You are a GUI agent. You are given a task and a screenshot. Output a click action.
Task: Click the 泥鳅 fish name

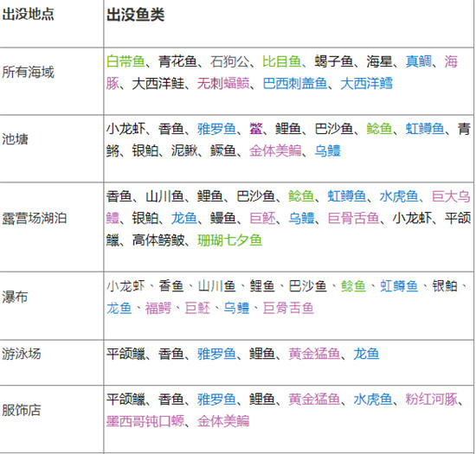184,150
